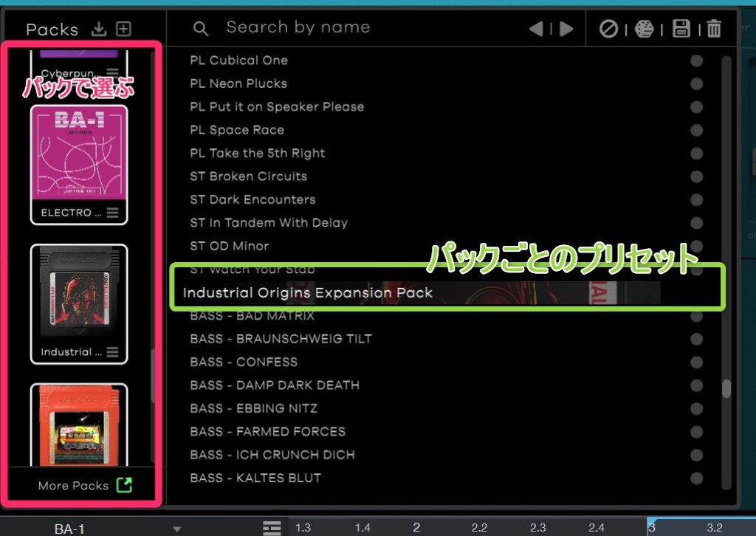Toggle favorite dot for BASS - CONFESS
The image size is (756, 536).
696,362
